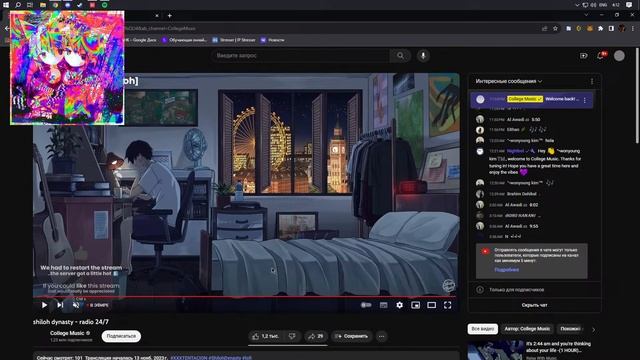Open 'Stresser | IP Stresser' bookmark
Viewport: 640px width, 360px height.
234,40
